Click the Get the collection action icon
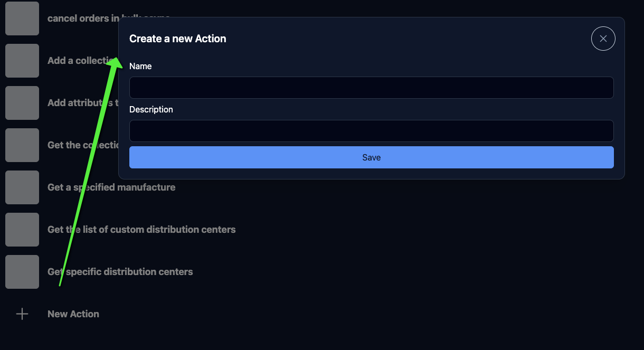Viewport: 644px width, 350px height. click(x=22, y=145)
